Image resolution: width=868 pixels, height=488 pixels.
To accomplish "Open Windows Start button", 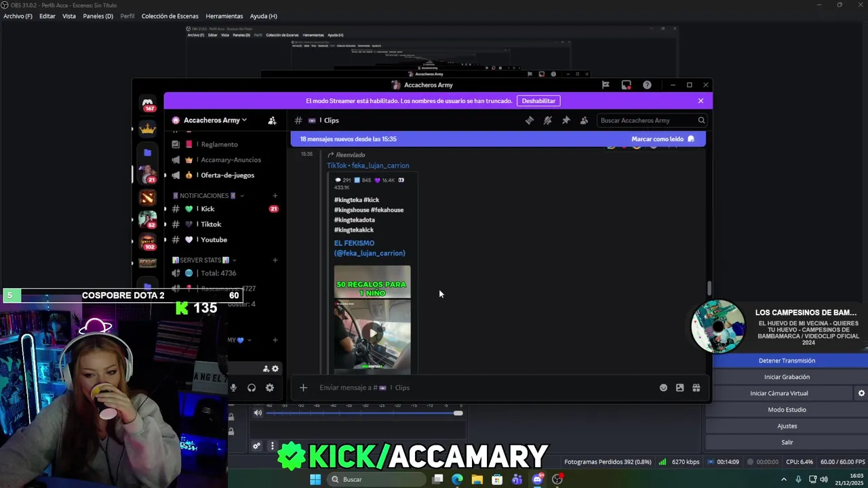I will pyautogui.click(x=315, y=479).
